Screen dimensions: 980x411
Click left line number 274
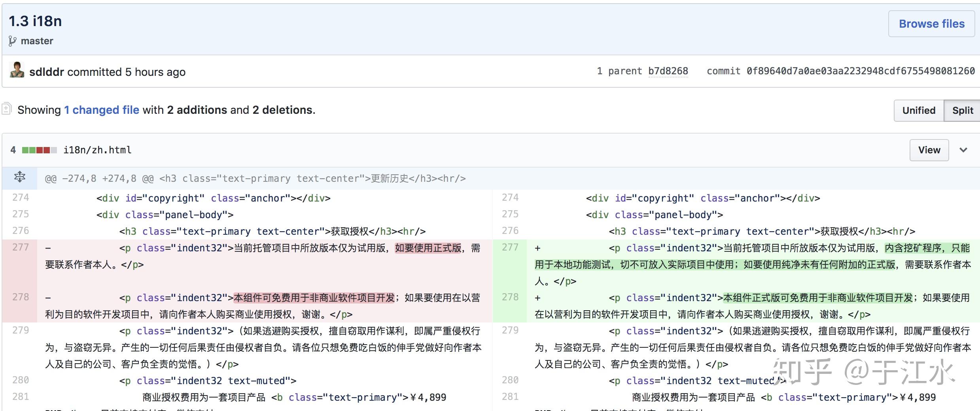pyautogui.click(x=21, y=198)
